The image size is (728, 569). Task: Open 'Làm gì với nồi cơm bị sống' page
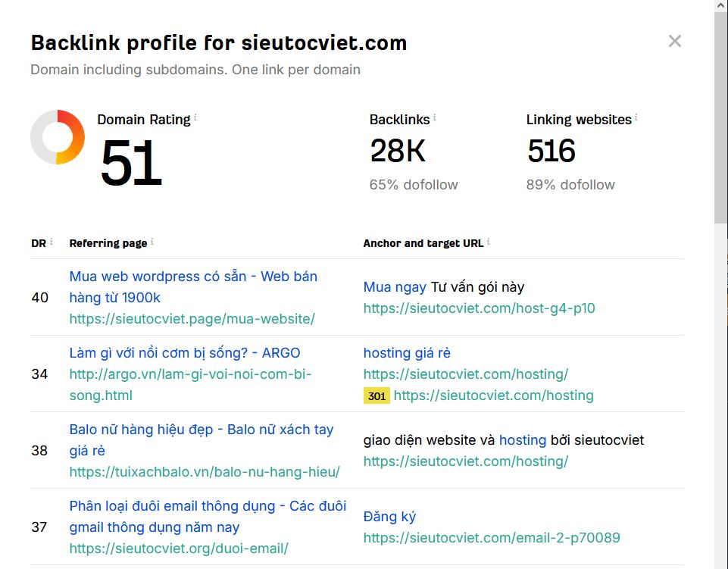pos(185,353)
